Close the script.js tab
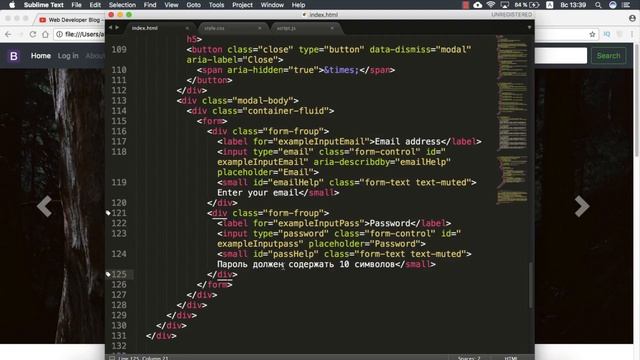Viewport: 640px width, 360px height. click(332, 28)
